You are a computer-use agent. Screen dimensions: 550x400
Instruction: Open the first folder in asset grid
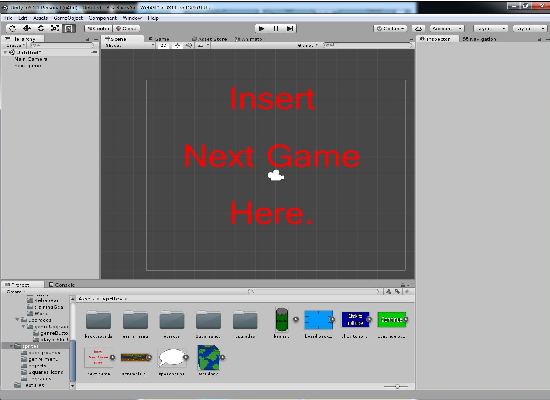coord(99,319)
